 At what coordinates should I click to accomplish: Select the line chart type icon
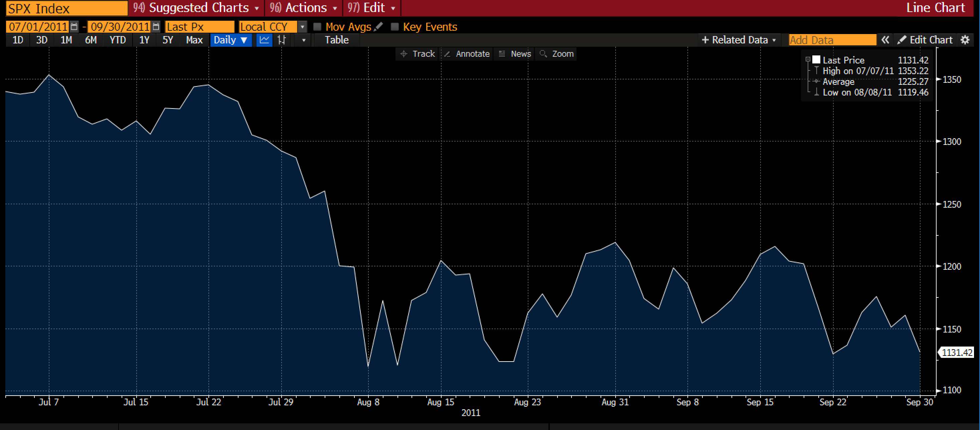pyautogui.click(x=265, y=40)
